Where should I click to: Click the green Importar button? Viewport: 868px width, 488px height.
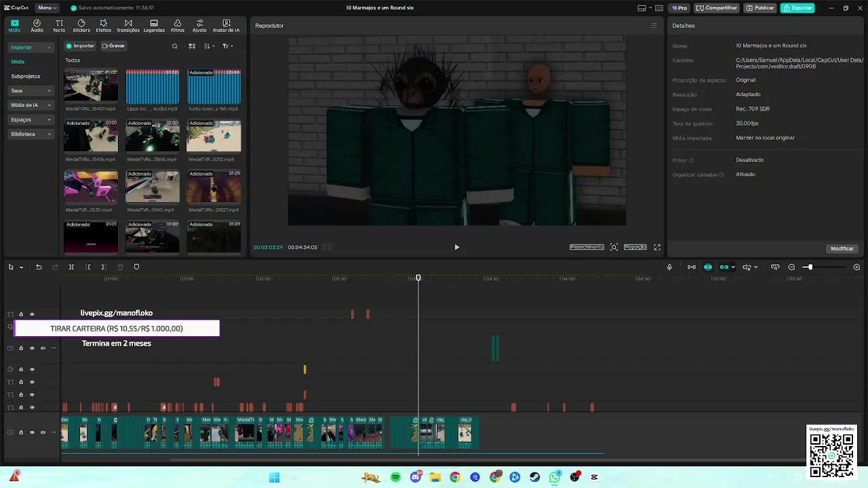click(81, 46)
